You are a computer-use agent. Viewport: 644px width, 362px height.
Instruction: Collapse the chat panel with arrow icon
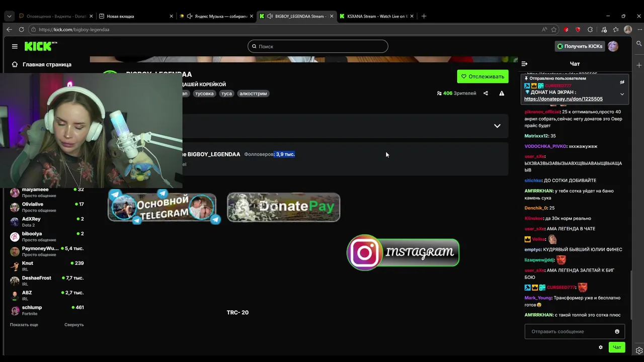pos(524,64)
